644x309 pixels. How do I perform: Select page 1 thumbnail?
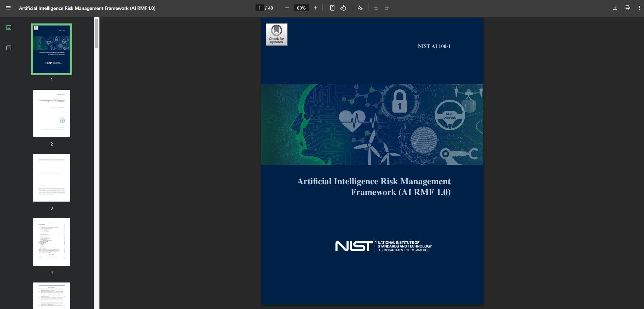(52, 49)
